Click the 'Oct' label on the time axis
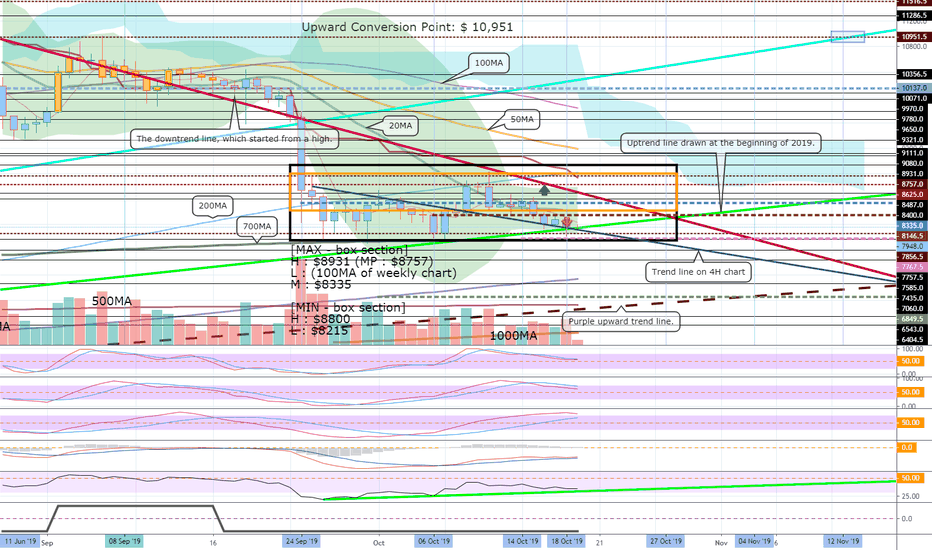 point(379,543)
